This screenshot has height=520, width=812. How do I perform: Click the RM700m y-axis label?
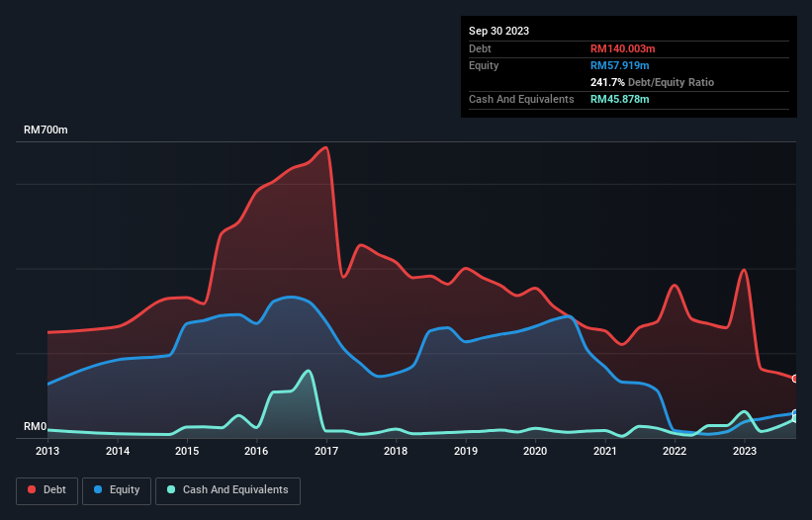tap(45, 130)
